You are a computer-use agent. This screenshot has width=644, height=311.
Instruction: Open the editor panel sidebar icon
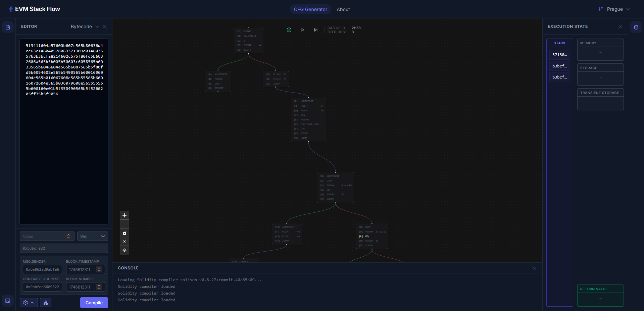coord(8,27)
